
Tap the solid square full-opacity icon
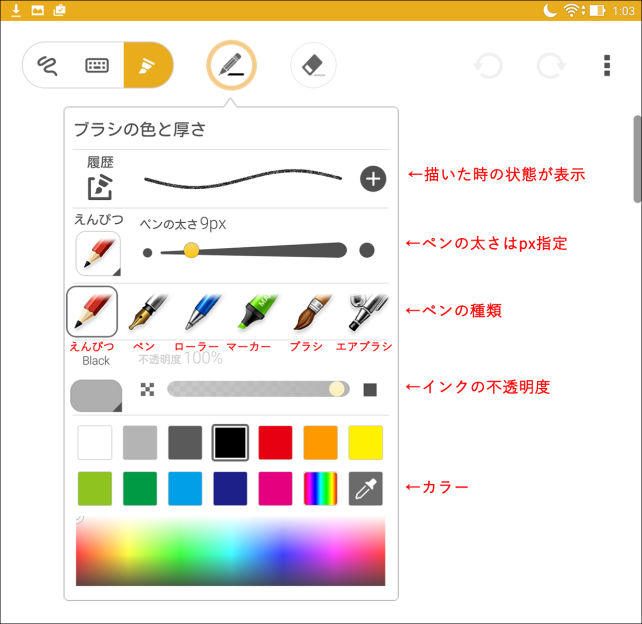370,390
